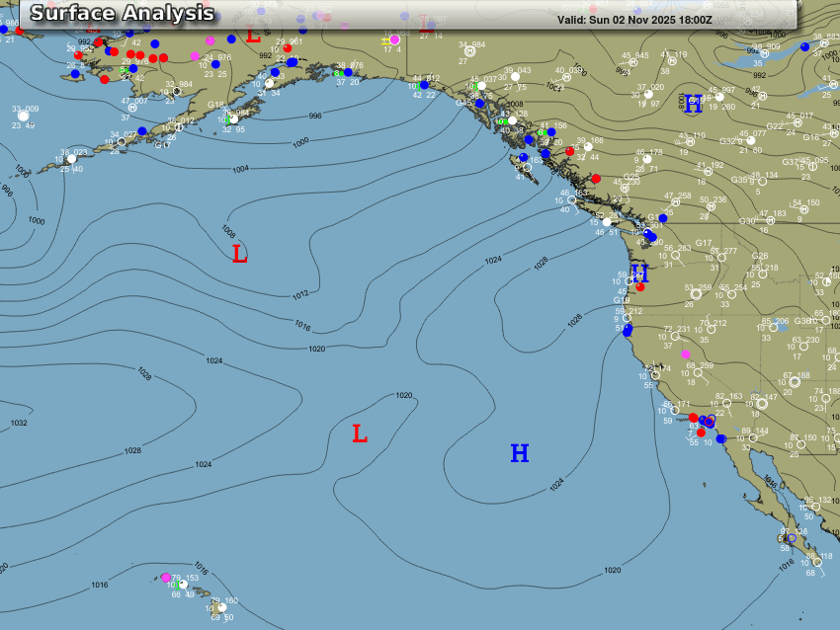
Task: Click the Surface Analysis title
Action: [x=123, y=13]
